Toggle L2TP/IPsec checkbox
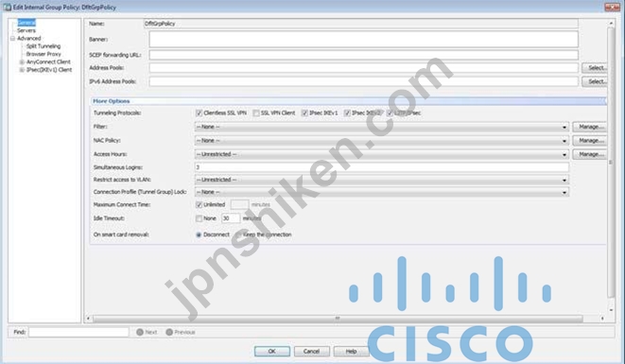625x364 pixels. (x=390, y=113)
